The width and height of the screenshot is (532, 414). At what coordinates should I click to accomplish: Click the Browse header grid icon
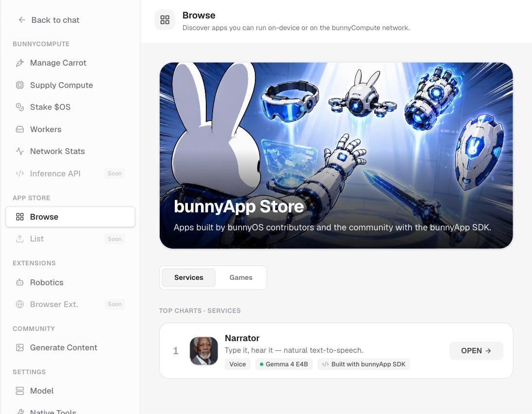[165, 20]
